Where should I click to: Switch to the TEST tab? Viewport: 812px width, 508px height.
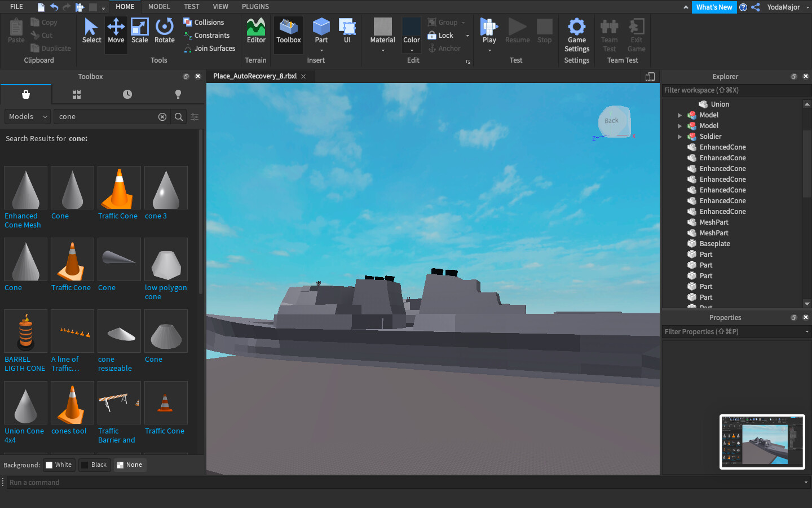(192, 7)
